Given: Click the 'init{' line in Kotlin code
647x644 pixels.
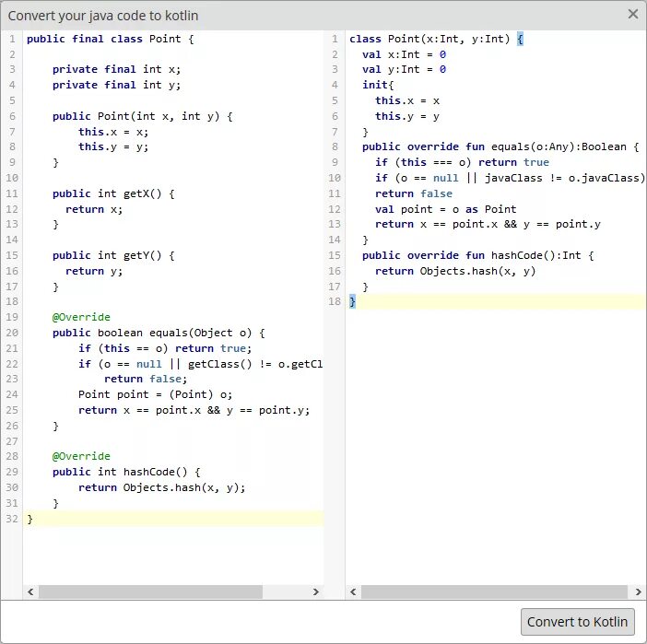Looking at the screenshot, I should pyautogui.click(x=378, y=85).
